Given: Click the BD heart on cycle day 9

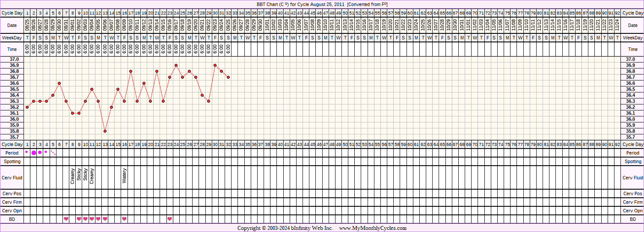Looking at the screenshot, I should click(79, 219).
